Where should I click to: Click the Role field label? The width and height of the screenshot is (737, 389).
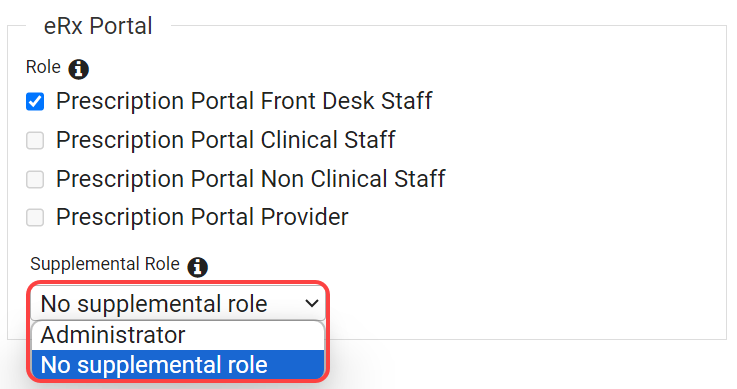[x=43, y=67]
